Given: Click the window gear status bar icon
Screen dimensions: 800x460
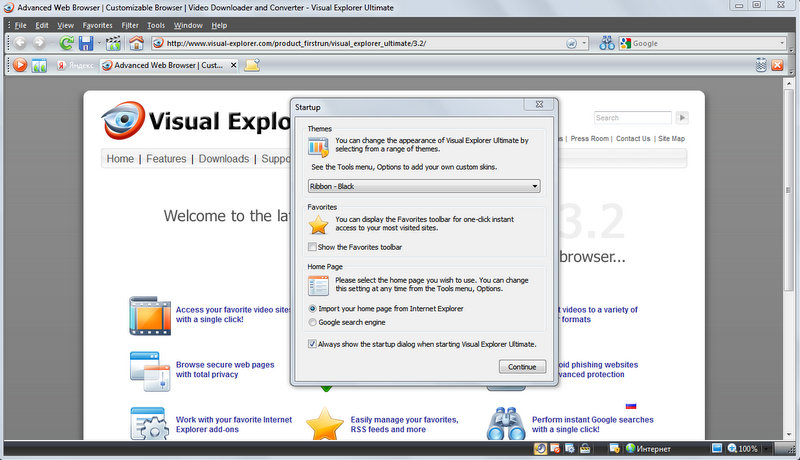Looking at the screenshot, I should 570,448.
